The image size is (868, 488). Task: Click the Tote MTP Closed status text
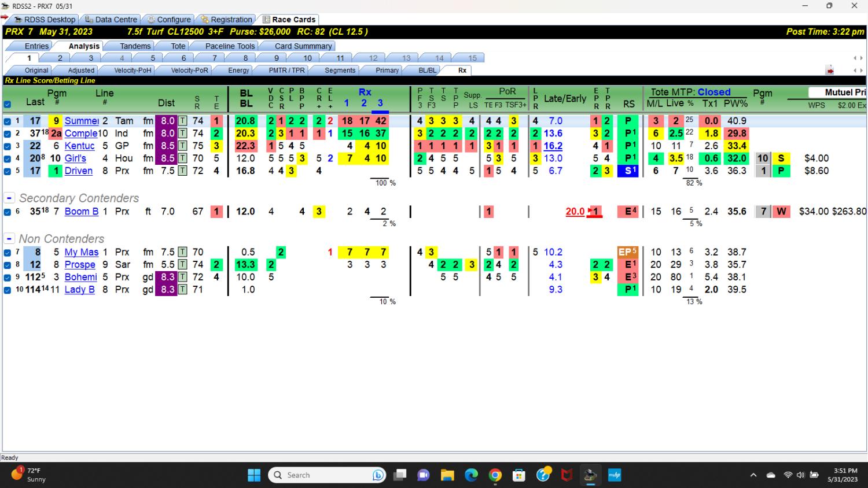[714, 92]
